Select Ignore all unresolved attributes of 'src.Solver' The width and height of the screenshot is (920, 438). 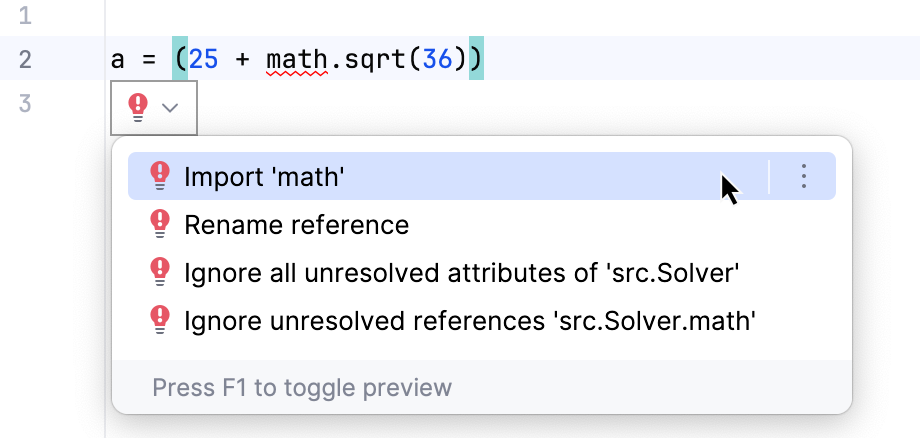(461, 272)
